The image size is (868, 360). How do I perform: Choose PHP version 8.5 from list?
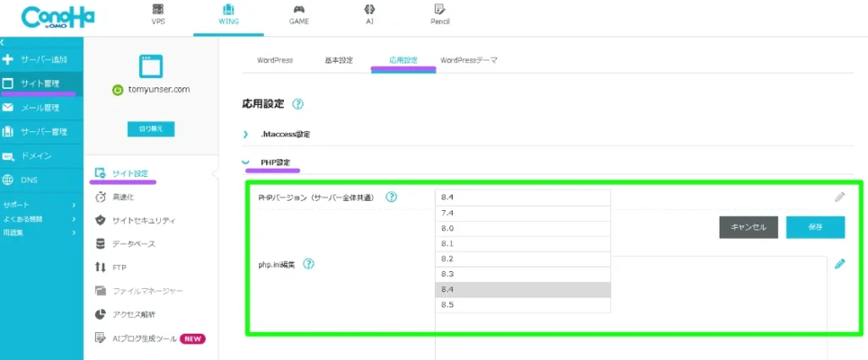click(522, 305)
